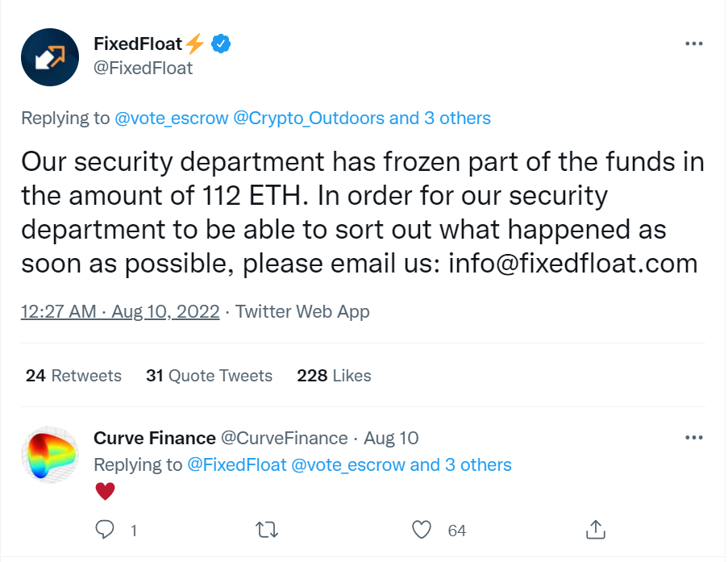Expand the "and 3 others" recipients list
728x562 pixels.
439,119
